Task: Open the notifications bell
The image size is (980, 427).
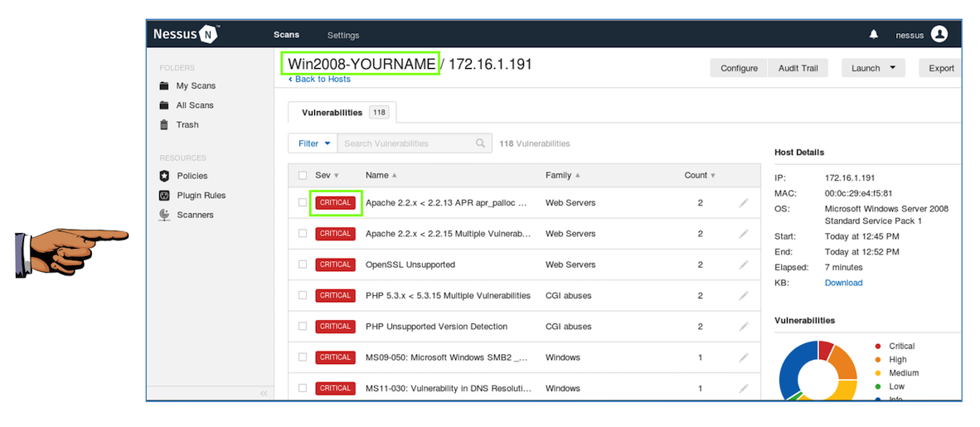Action: click(874, 34)
